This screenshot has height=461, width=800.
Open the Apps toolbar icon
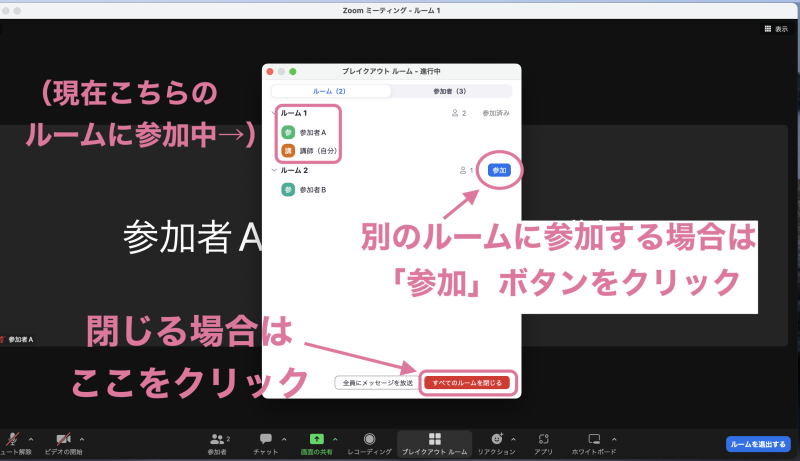tap(543, 439)
